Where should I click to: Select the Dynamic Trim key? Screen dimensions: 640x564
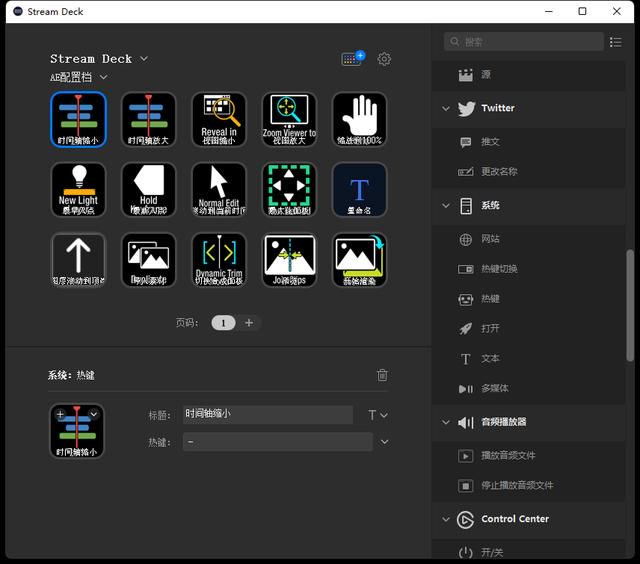(x=219, y=260)
